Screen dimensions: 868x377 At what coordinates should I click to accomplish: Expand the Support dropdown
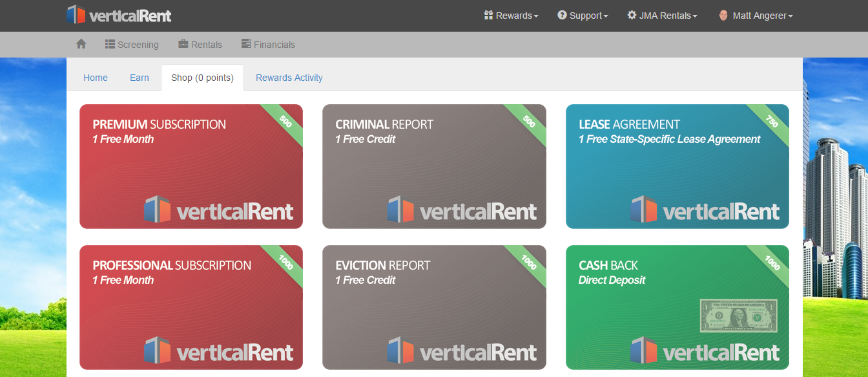tap(583, 16)
